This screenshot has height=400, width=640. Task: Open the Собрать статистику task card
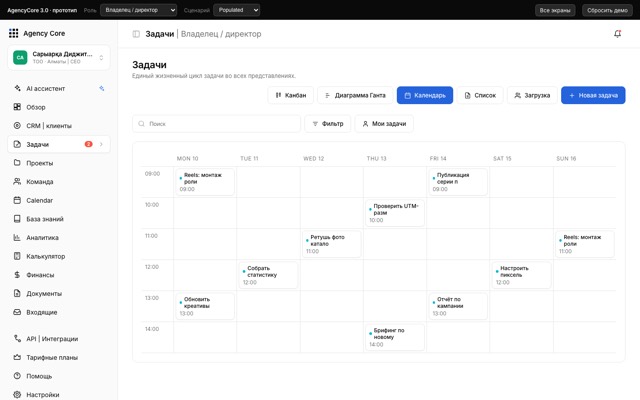coord(268,275)
